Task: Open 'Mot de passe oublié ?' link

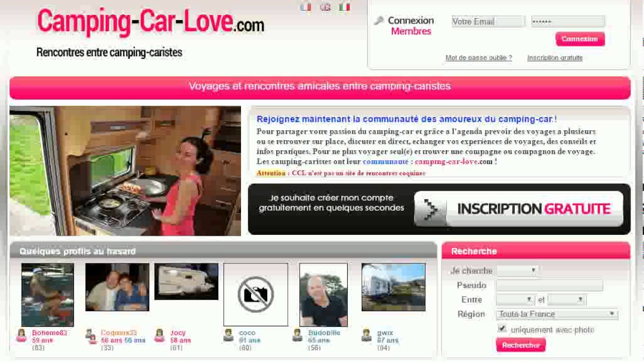Action: pyautogui.click(x=478, y=58)
